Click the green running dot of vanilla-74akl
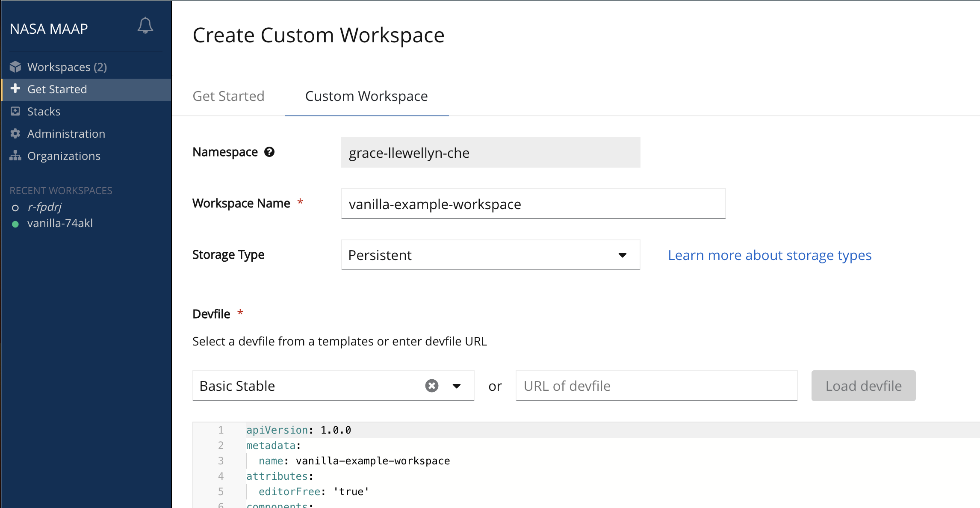The height and width of the screenshot is (508, 980). coord(15,224)
